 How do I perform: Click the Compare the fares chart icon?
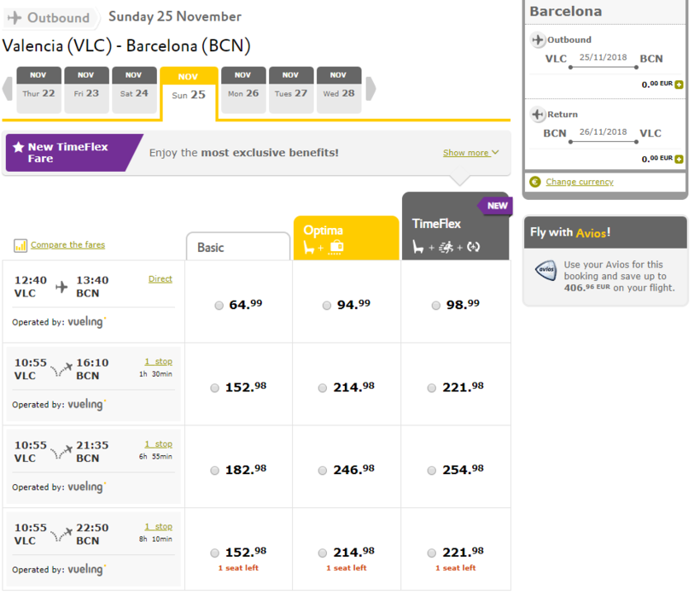(20, 246)
